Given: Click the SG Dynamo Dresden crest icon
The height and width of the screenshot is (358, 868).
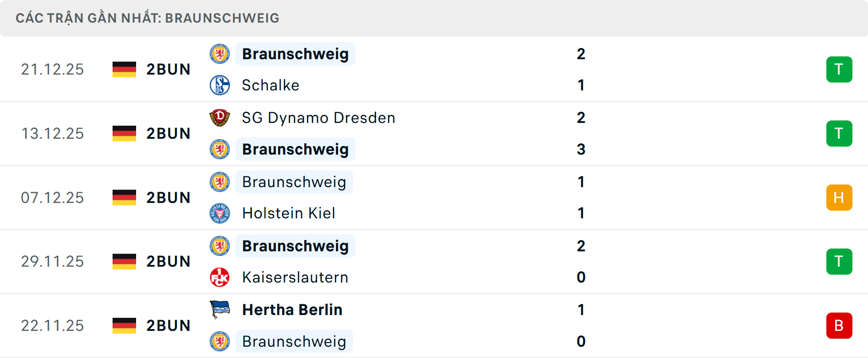Looking at the screenshot, I should (x=220, y=118).
